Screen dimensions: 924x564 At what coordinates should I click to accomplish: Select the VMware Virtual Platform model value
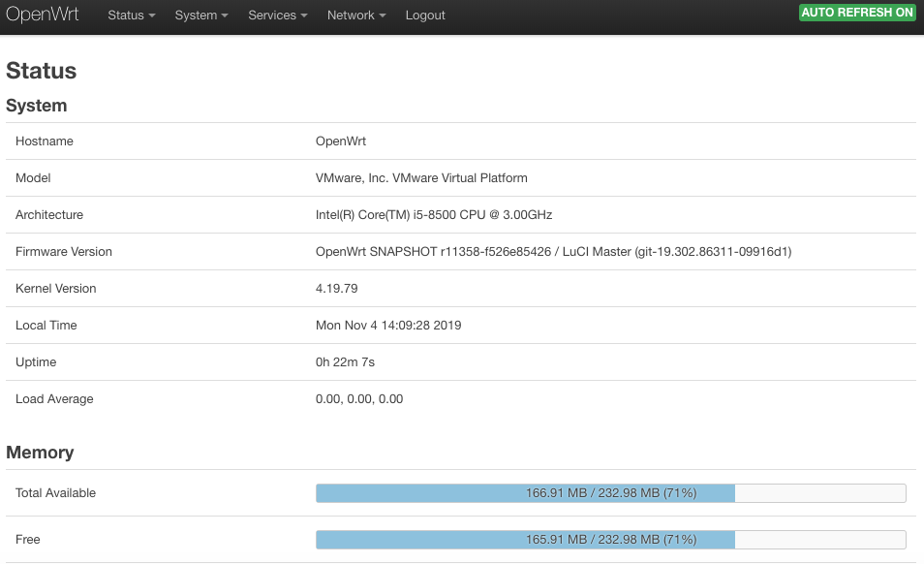(421, 178)
